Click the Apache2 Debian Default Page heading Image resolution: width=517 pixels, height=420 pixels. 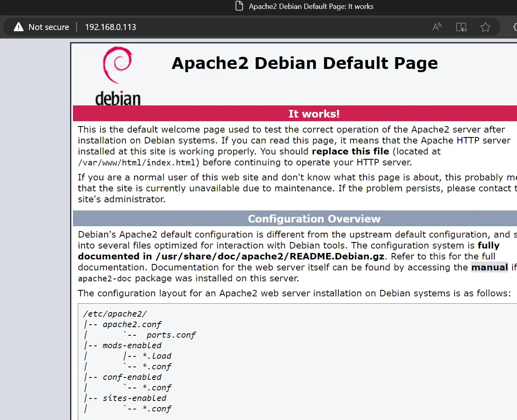pos(305,63)
